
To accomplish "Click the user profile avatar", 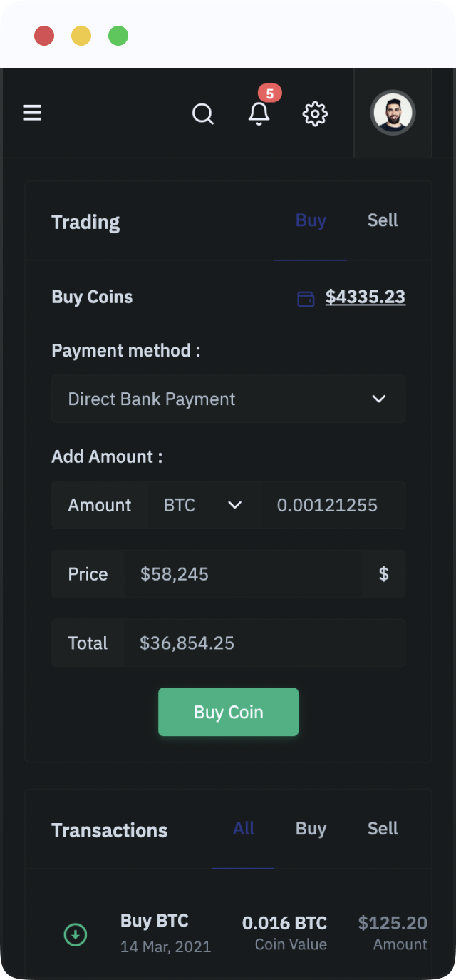I will 393,113.
